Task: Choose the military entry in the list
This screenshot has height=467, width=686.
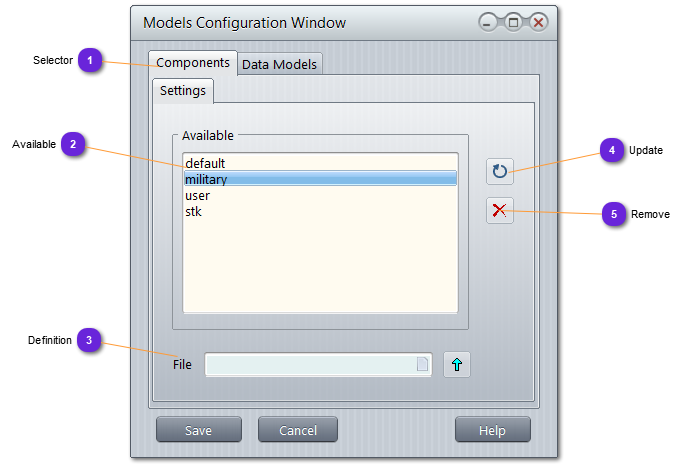Action: click(x=207, y=179)
